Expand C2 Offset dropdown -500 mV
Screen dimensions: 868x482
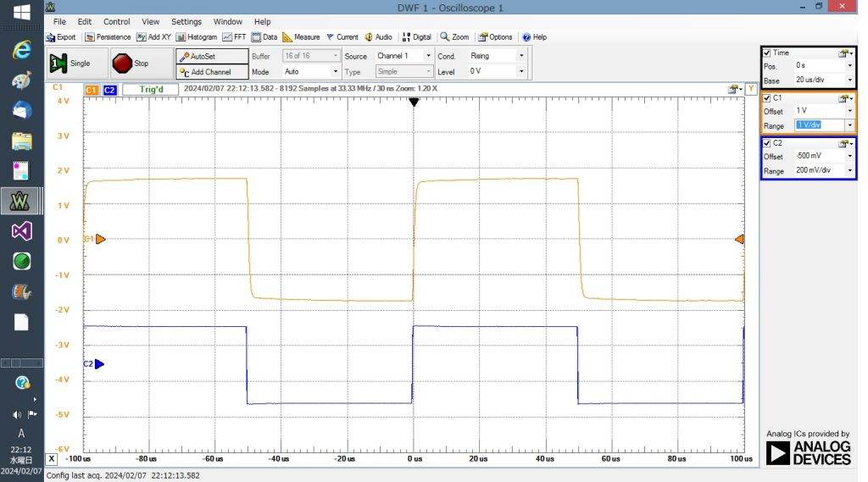pos(849,156)
